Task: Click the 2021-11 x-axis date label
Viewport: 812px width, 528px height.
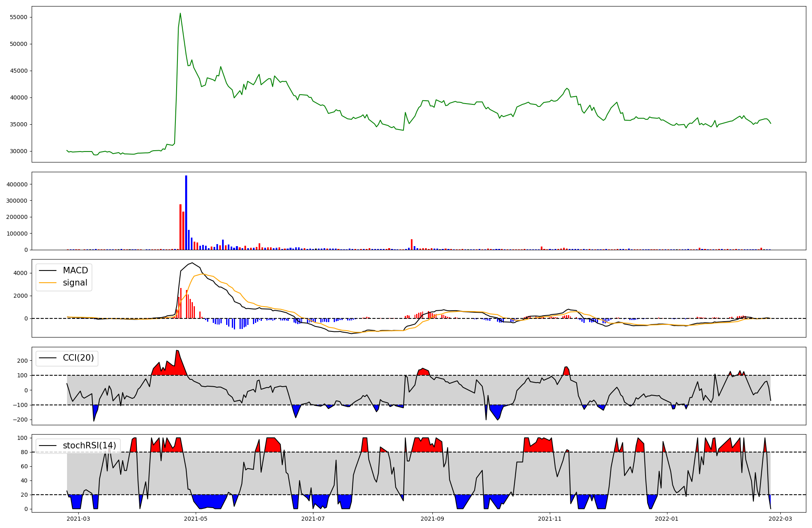Action: (x=550, y=519)
